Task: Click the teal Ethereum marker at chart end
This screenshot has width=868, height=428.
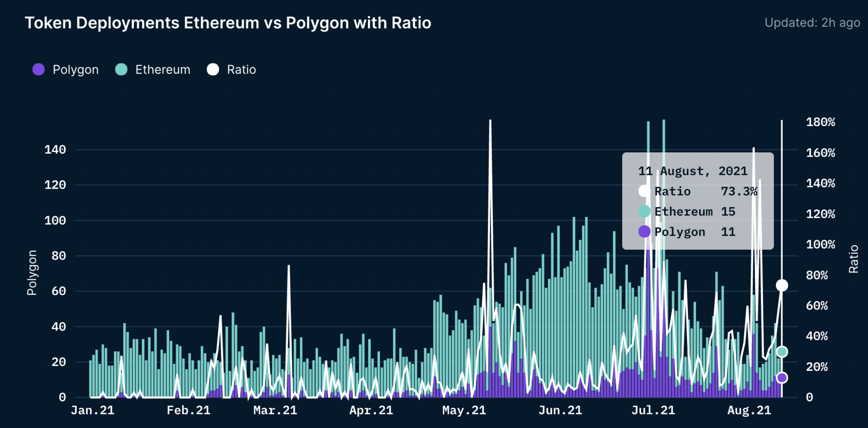Action: [782, 352]
